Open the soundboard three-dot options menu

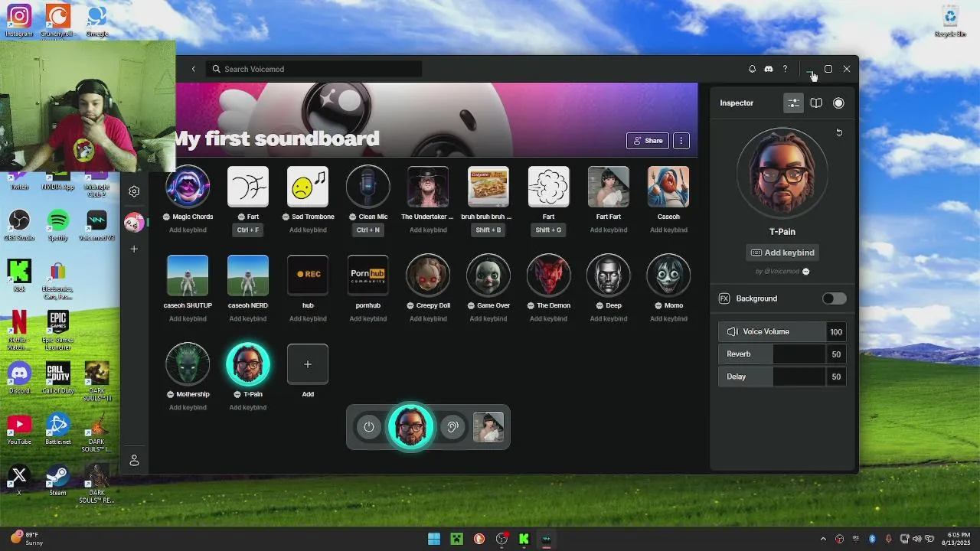click(x=681, y=141)
